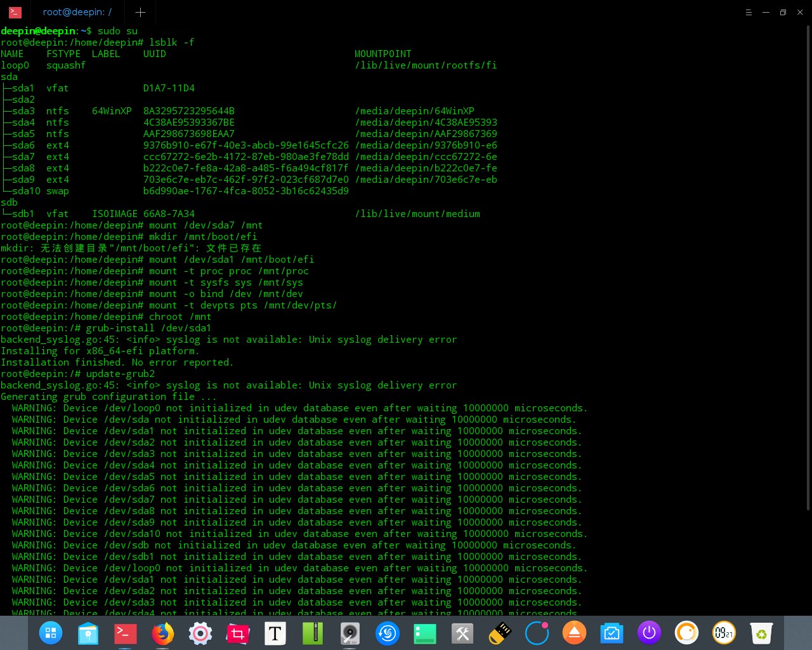Open the Launcher from the dock
This screenshot has width=812, height=650.
(x=51, y=633)
